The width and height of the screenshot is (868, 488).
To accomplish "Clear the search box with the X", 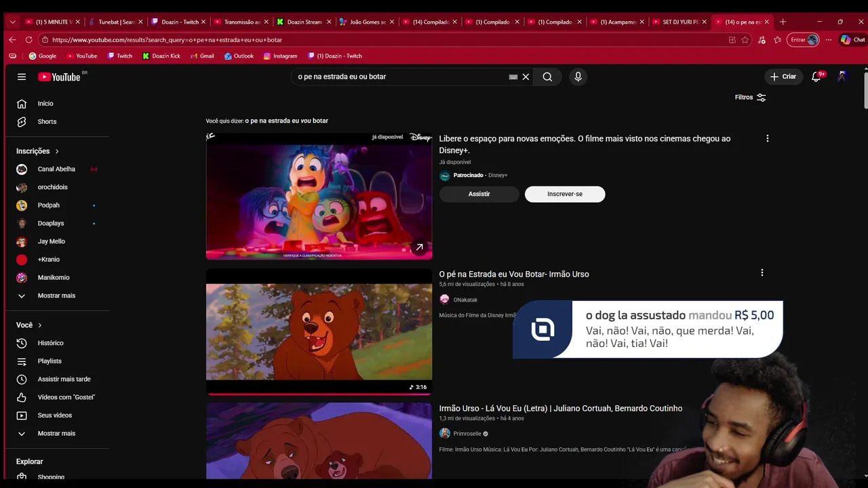I will [526, 77].
